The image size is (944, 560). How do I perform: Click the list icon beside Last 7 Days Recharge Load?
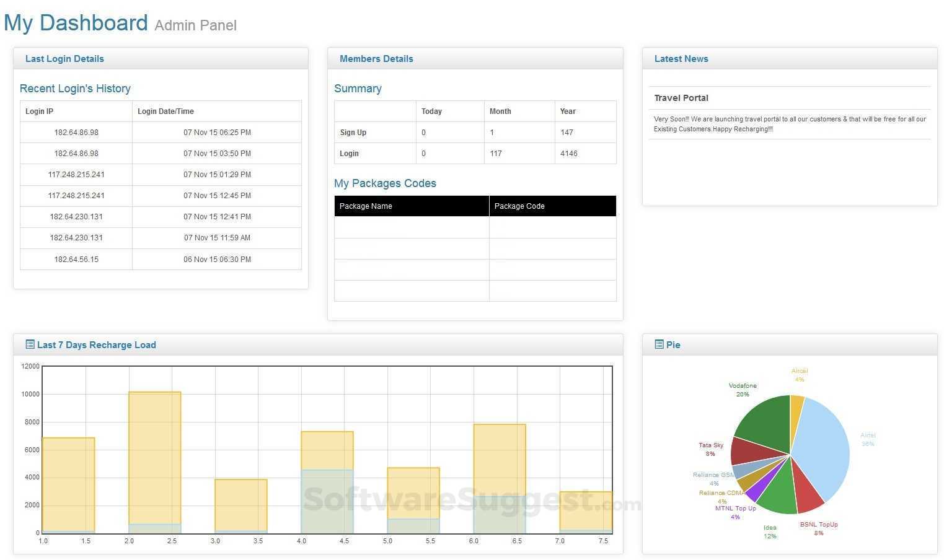pyautogui.click(x=30, y=344)
